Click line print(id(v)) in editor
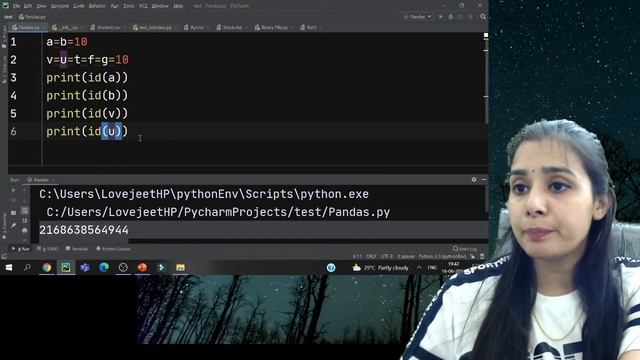 [87, 113]
